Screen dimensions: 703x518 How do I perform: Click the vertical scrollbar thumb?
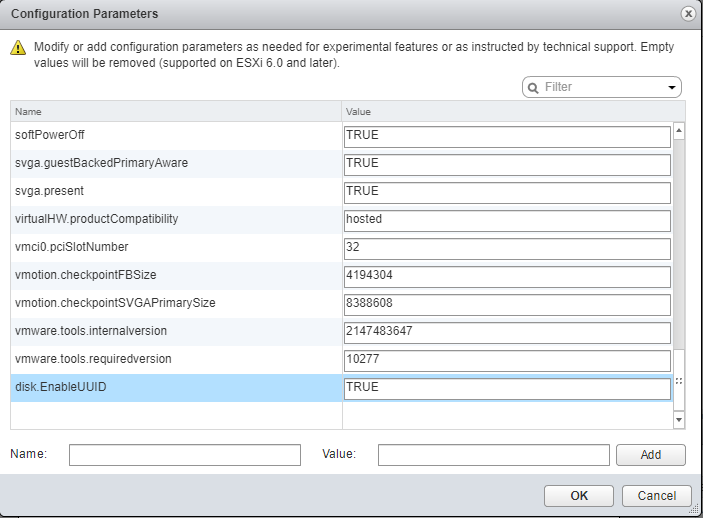click(x=679, y=244)
